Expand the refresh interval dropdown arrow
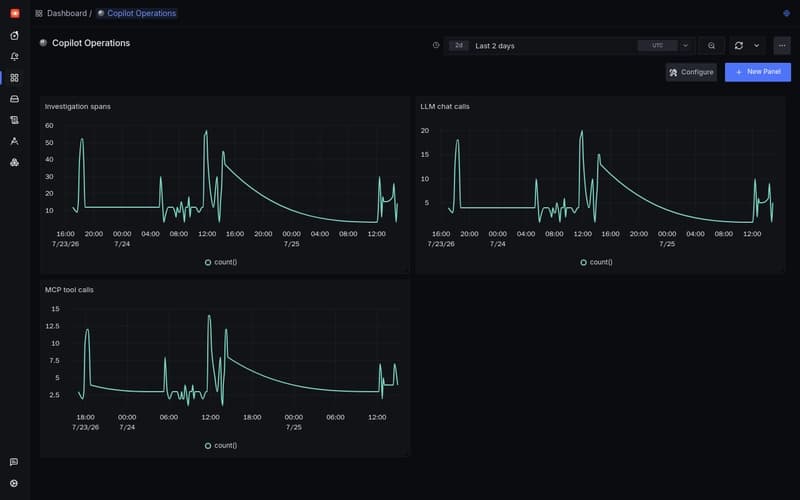 point(756,45)
